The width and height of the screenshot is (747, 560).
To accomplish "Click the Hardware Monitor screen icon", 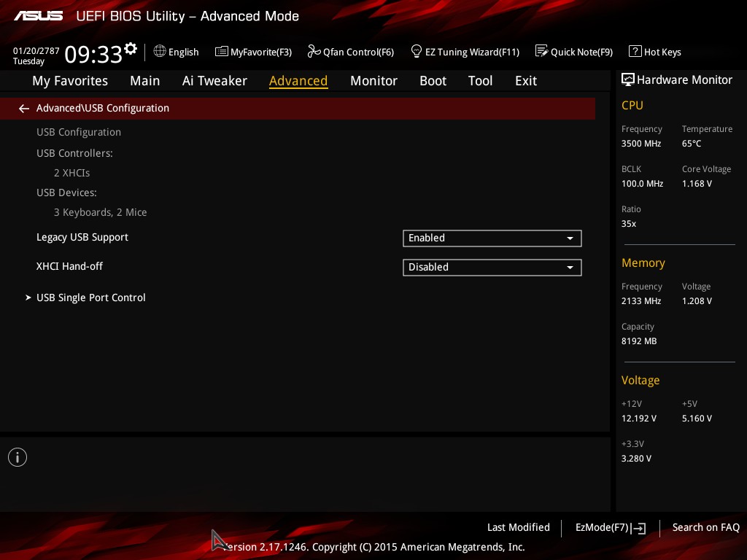I will 628,79.
